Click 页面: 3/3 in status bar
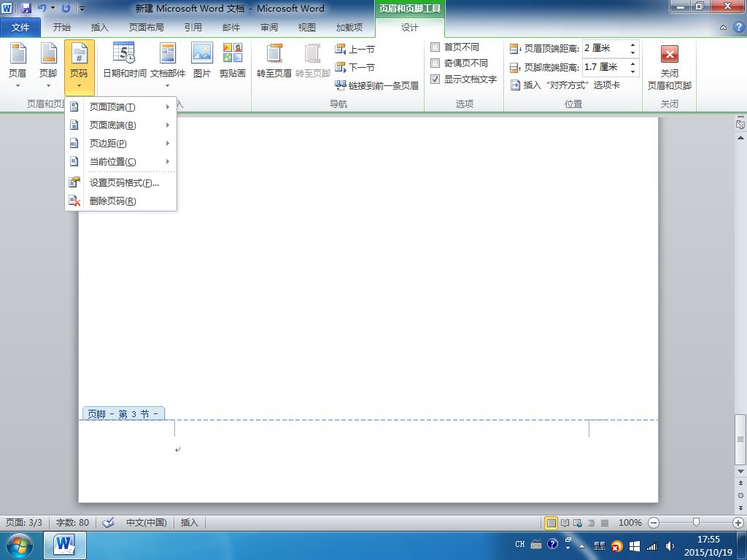Viewport: 747px width, 560px height. click(24, 522)
